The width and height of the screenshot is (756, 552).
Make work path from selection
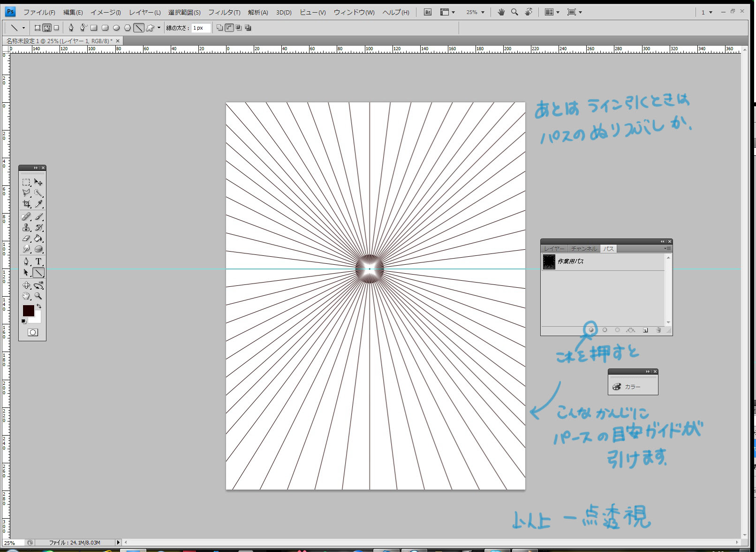631,330
